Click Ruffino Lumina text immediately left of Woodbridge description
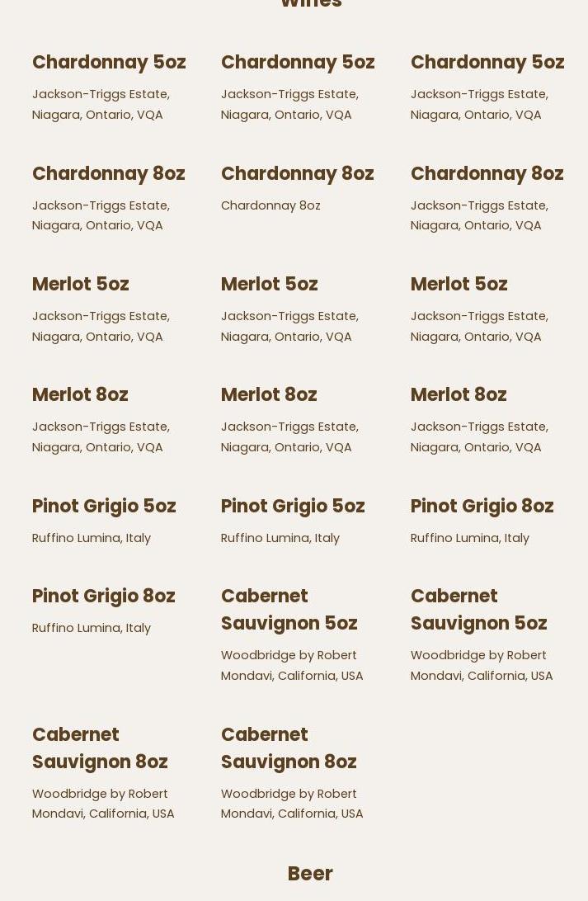The width and height of the screenshot is (588, 901). click(x=92, y=628)
